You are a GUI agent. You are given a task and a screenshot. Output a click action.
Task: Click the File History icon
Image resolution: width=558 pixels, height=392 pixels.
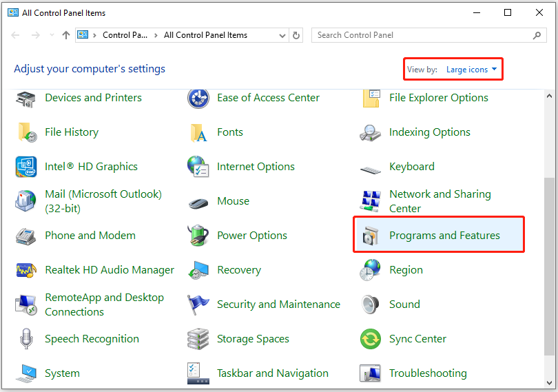[x=27, y=132]
